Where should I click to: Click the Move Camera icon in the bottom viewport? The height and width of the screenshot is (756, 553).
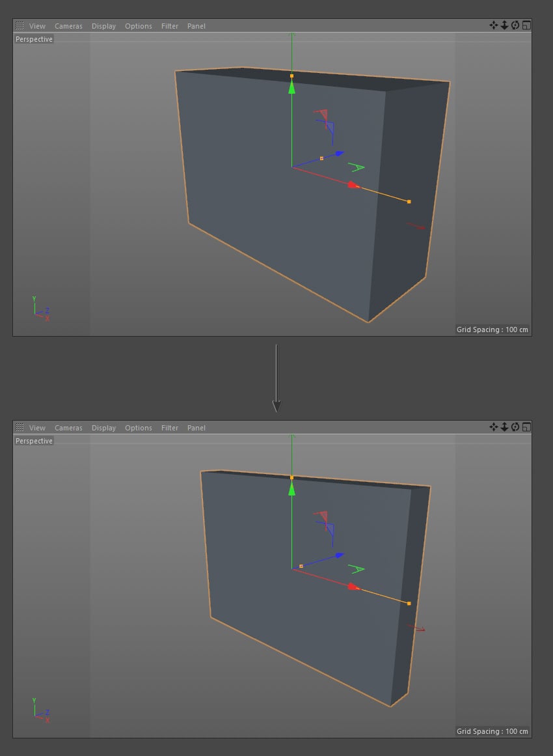click(x=492, y=428)
